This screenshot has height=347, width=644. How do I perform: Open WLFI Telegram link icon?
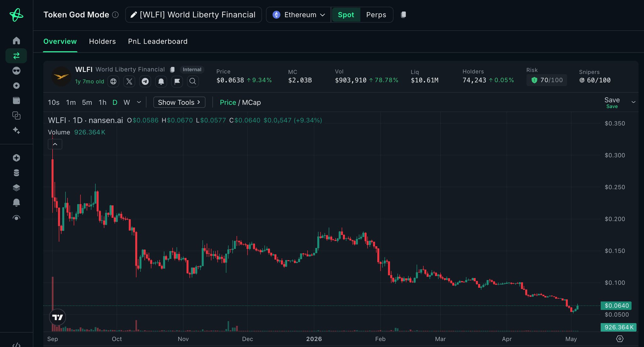click(x=145, y=81)
